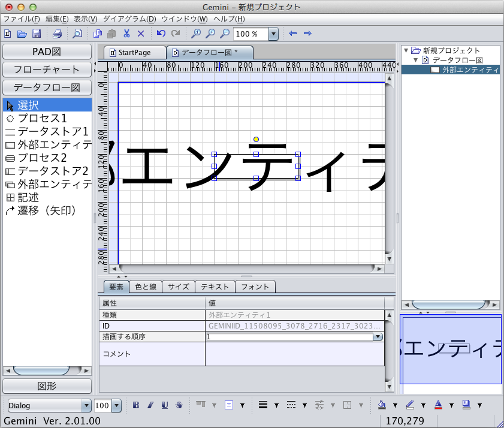Click the line thickness icon
504x428 pixels.
pos(263,405)
